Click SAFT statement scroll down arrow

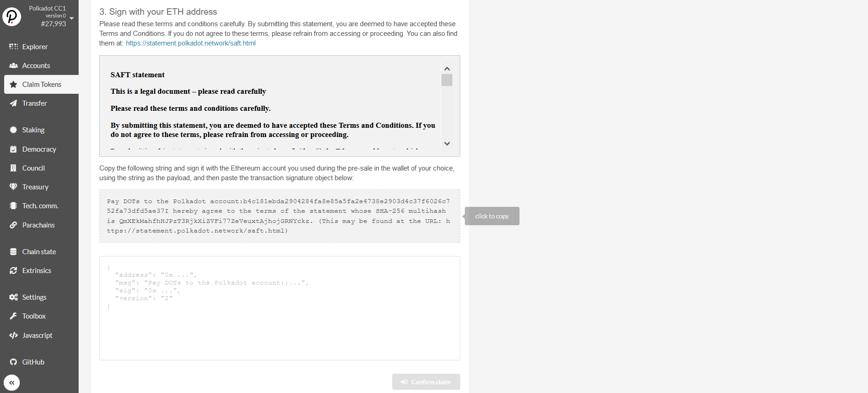pos(447,143)
